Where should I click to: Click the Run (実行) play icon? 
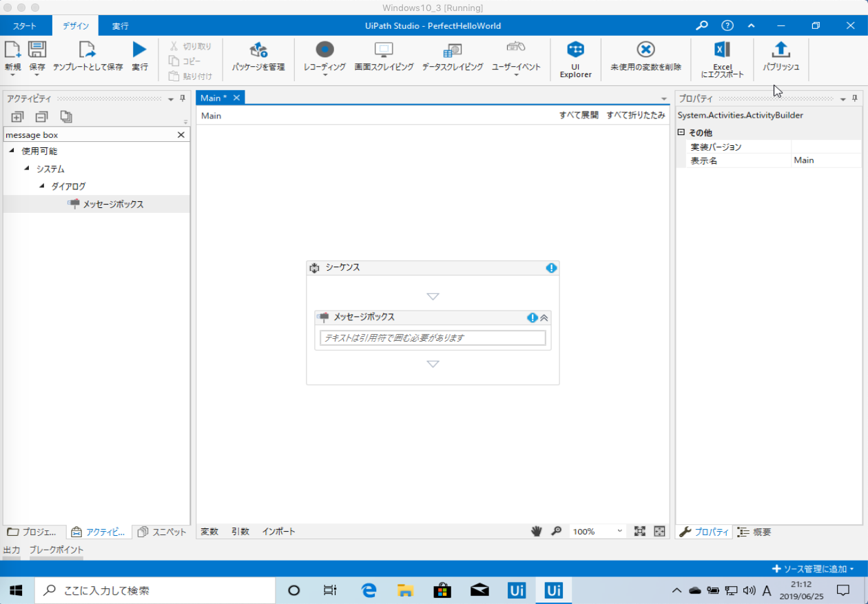[x=140, y=50]
